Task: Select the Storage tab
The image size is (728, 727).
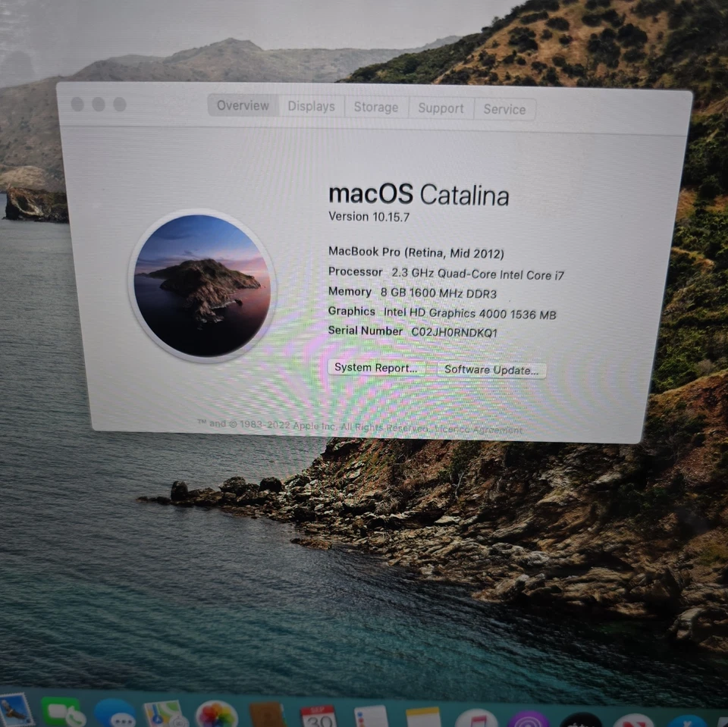Action: [x=375, y=108]
